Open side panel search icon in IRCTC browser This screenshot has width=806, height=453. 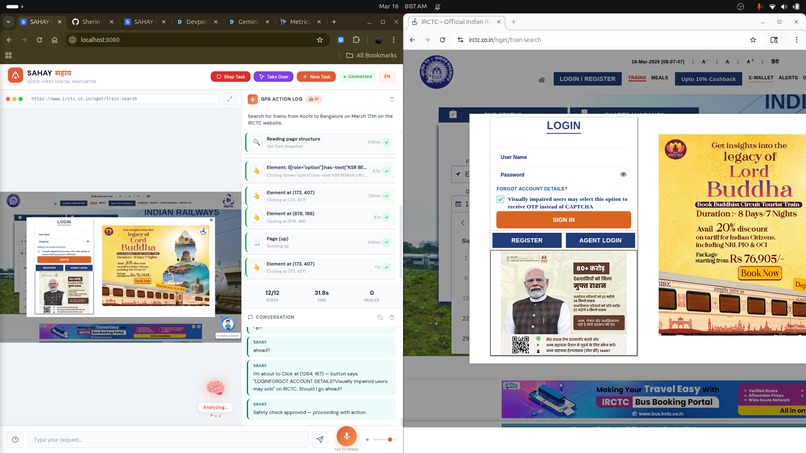[774, 40]
